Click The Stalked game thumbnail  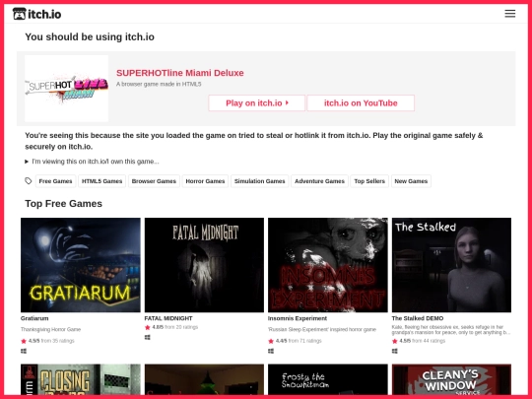click(x=451, y=265)
